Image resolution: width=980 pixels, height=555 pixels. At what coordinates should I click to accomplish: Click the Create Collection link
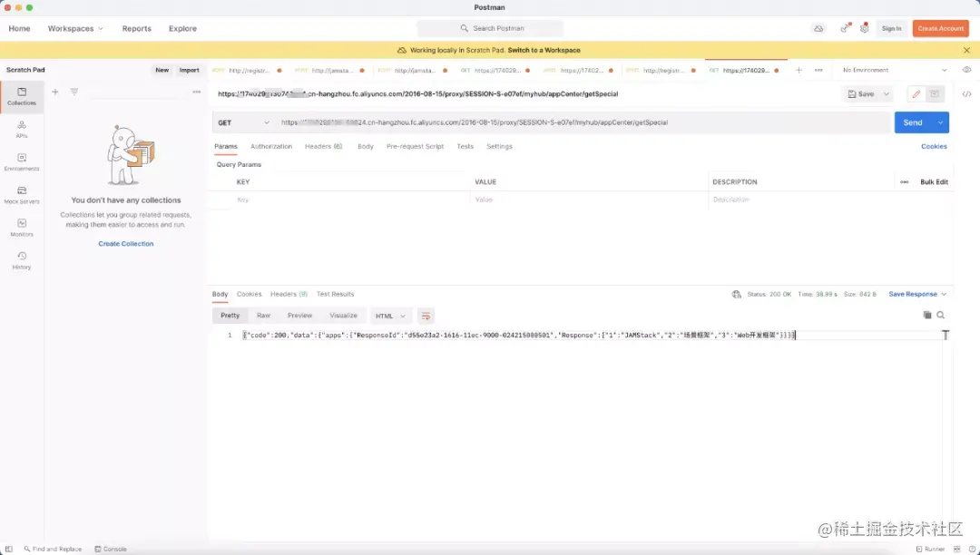(x=125, y=244)
